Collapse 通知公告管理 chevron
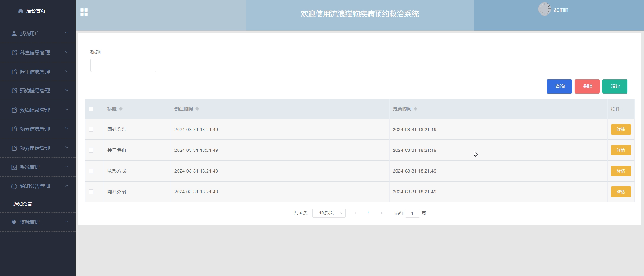Viewport: 644px width, 276px height. point(67,186)
